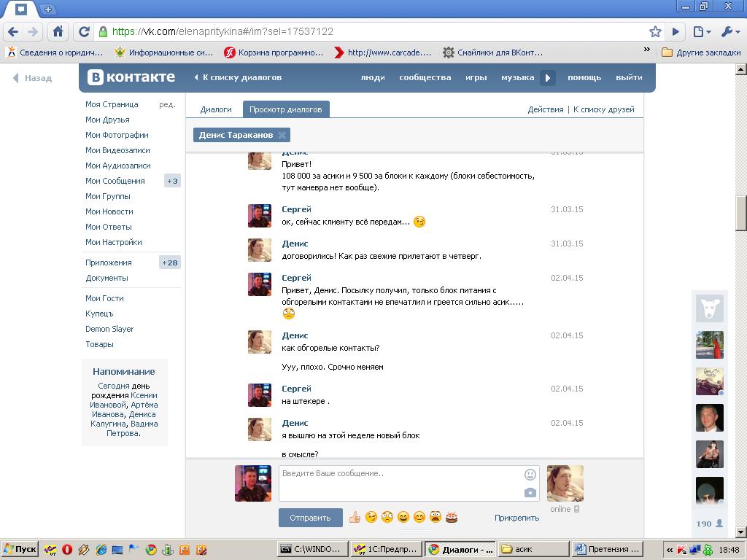Viewport: 747px width, 560px height.
Task: Switch to the асик folder taskbar button
Action: tap(533, 550)
